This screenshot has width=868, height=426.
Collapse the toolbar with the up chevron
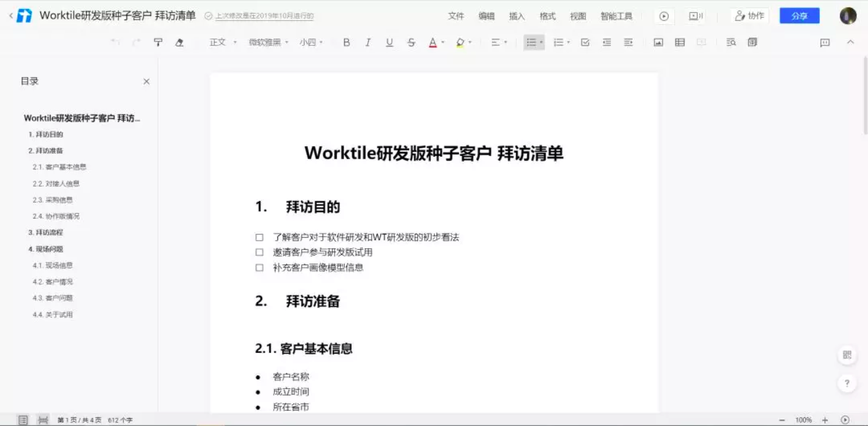pos(850,42)
